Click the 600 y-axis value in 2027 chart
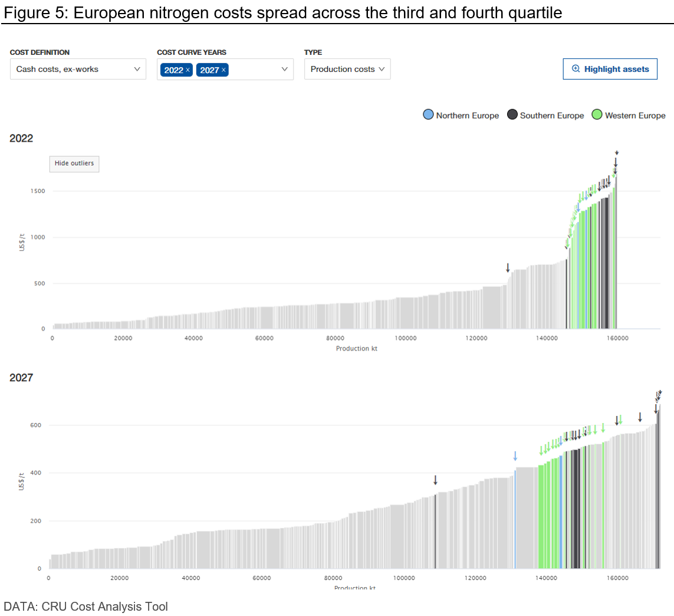674x616 pixels. (36, 425)
